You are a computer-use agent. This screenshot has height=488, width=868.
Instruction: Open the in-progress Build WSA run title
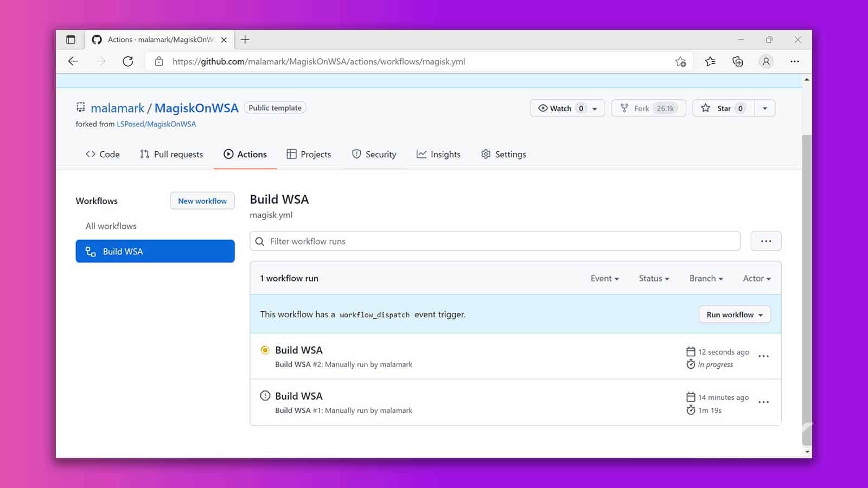pyautogui.click(x=299, y=350)
